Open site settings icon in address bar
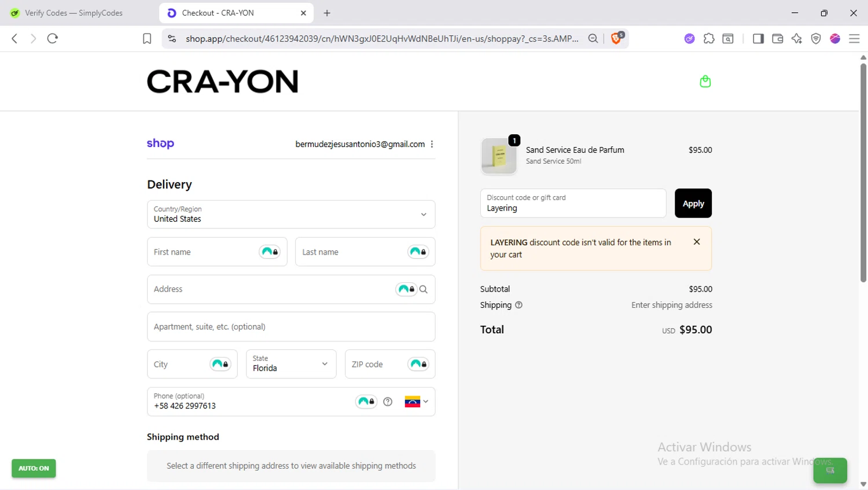868x490 pixels. point(172,39)
